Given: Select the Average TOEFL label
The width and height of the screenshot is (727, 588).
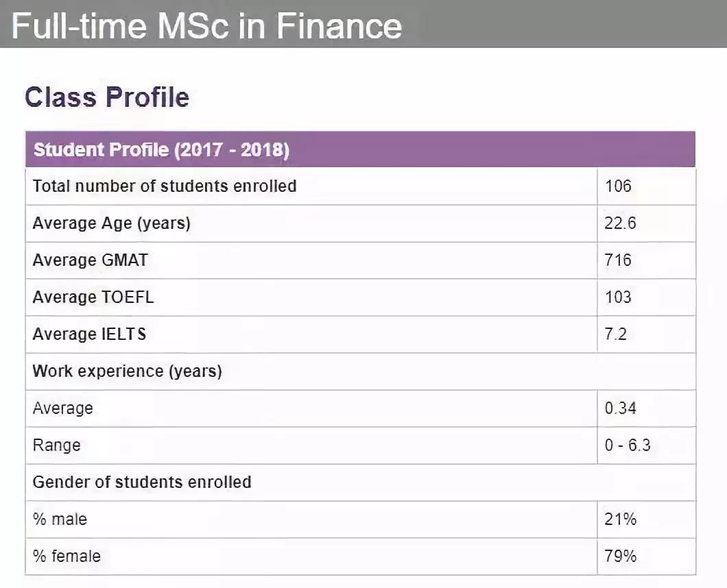Looking at the screenshot, I should (93, 297).
